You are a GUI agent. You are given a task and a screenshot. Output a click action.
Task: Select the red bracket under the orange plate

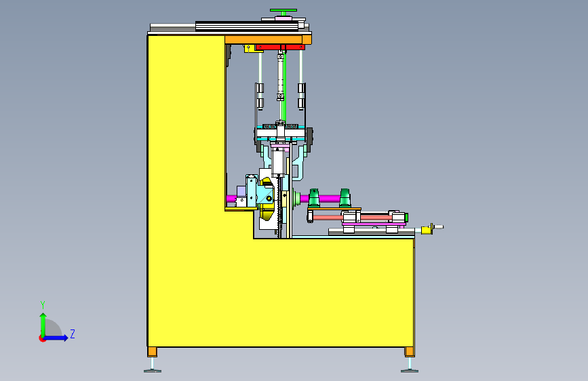point(280,47)
